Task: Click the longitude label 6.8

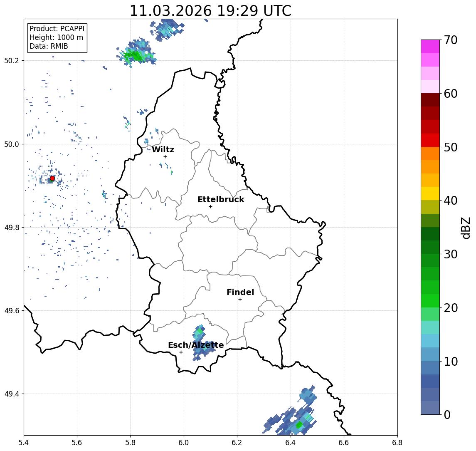Action: (397, 443)
